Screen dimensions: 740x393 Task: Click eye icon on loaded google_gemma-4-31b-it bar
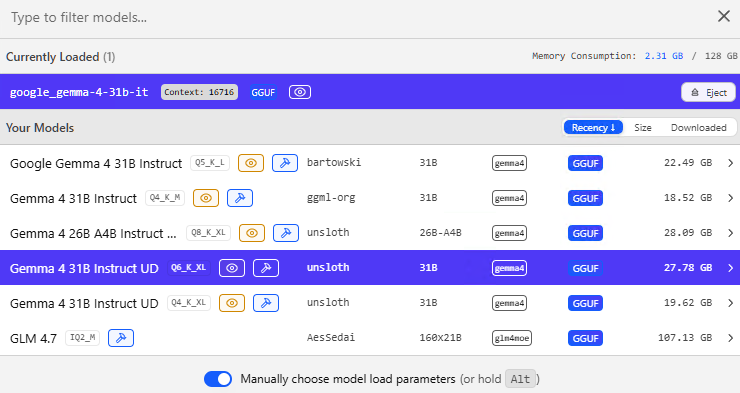[x=300, y=92]
